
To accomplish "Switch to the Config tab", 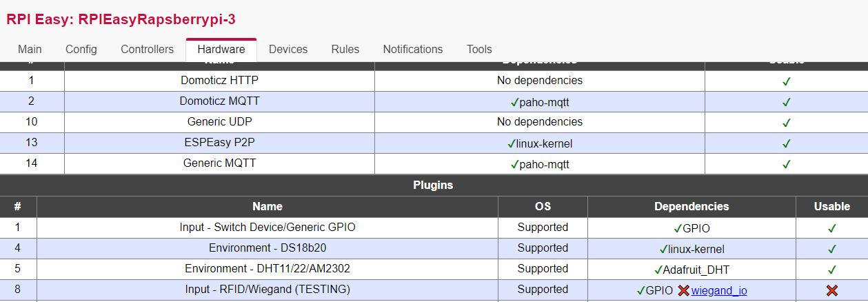I will [81, 50].
